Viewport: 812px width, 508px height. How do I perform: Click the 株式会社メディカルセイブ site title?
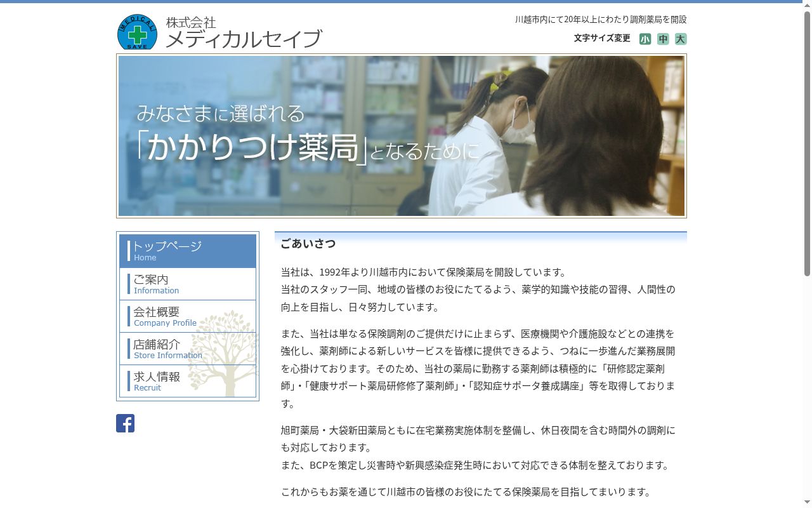pyautogui.click(x=244, y=33)
